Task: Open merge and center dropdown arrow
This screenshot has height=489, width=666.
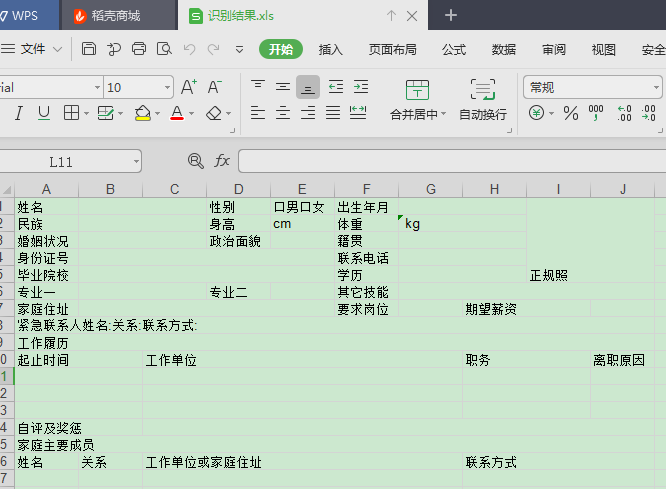Action: (443, 114)
